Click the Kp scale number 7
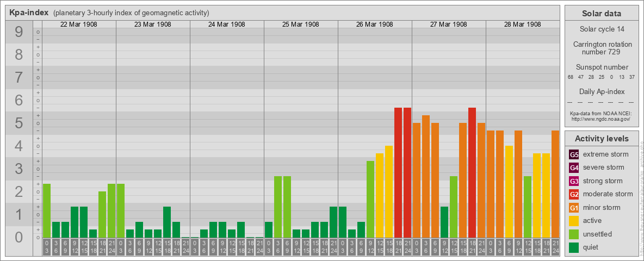 pyautogui.click(x=19, y=78)
